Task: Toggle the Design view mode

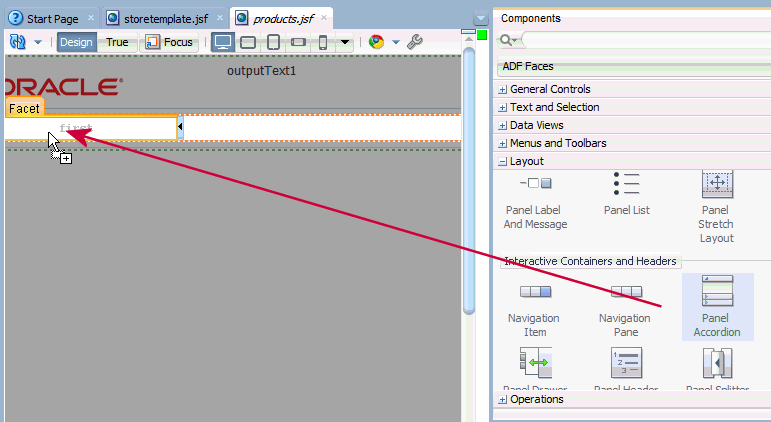Action: pyautogui.click(x=76, y=42)
